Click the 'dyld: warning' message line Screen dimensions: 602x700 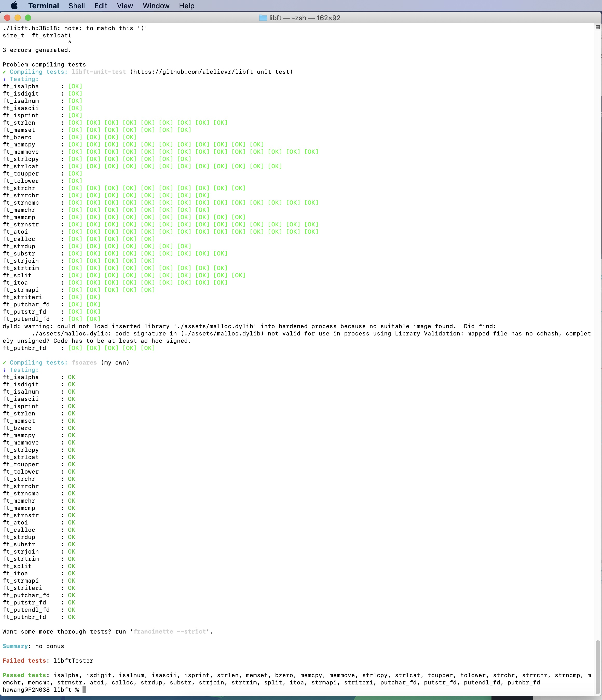(x=250, y=326)
